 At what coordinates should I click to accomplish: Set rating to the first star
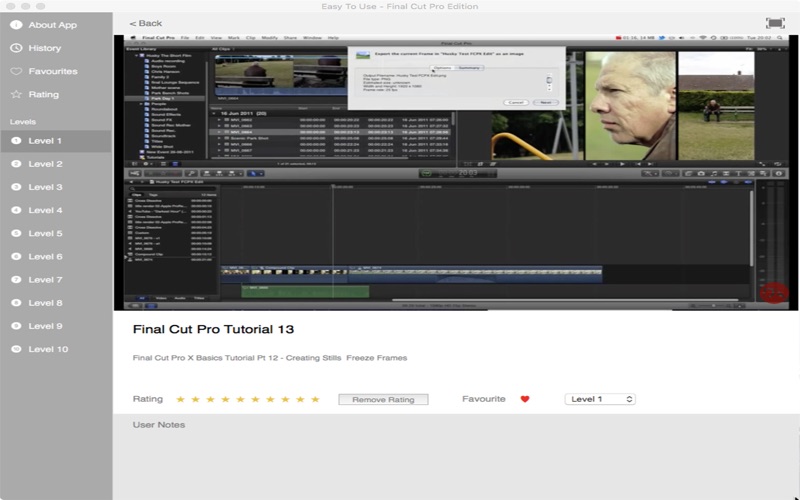[x=180, y=399]
